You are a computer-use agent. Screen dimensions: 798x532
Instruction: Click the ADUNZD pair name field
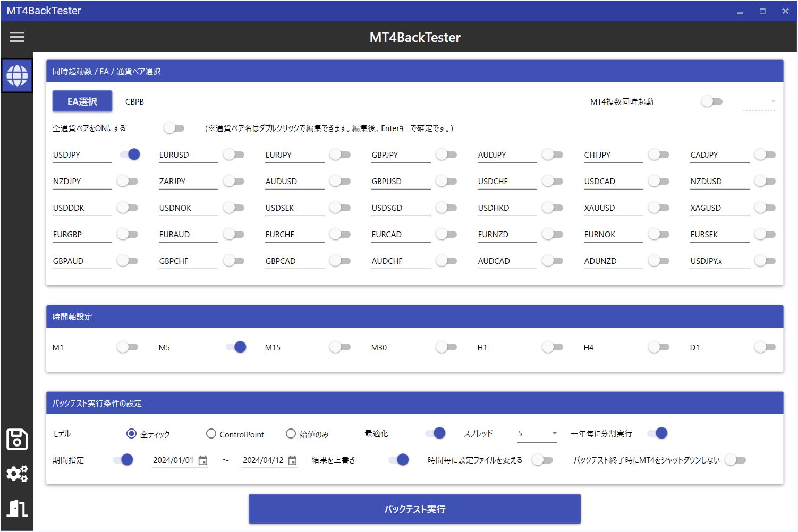pos(614,261)
